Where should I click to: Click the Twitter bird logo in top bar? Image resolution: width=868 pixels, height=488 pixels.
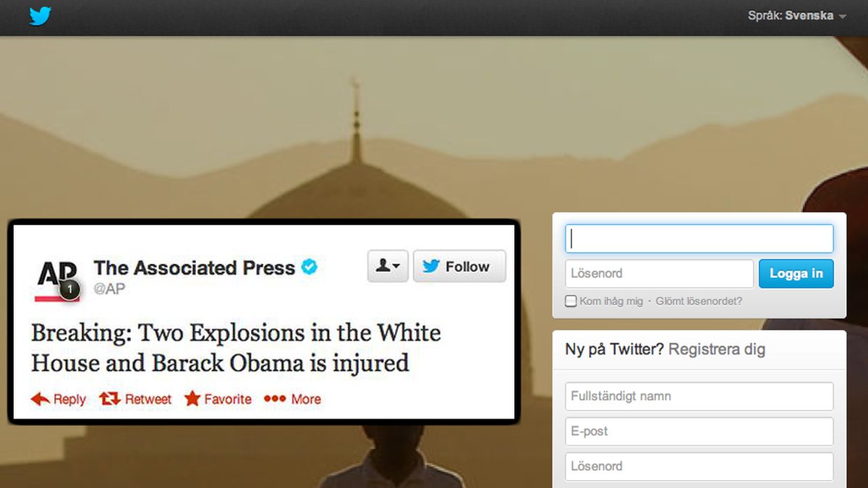[41, 16]
